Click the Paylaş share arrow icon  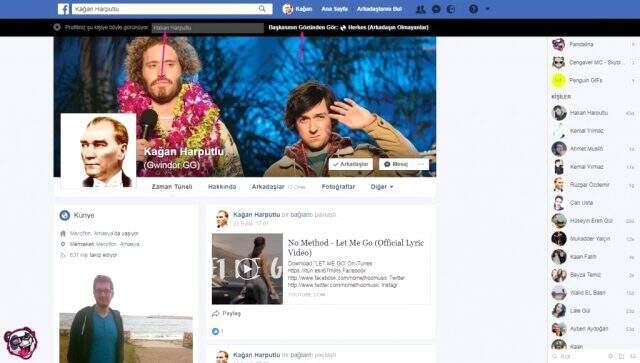click(x=216, y=314)
